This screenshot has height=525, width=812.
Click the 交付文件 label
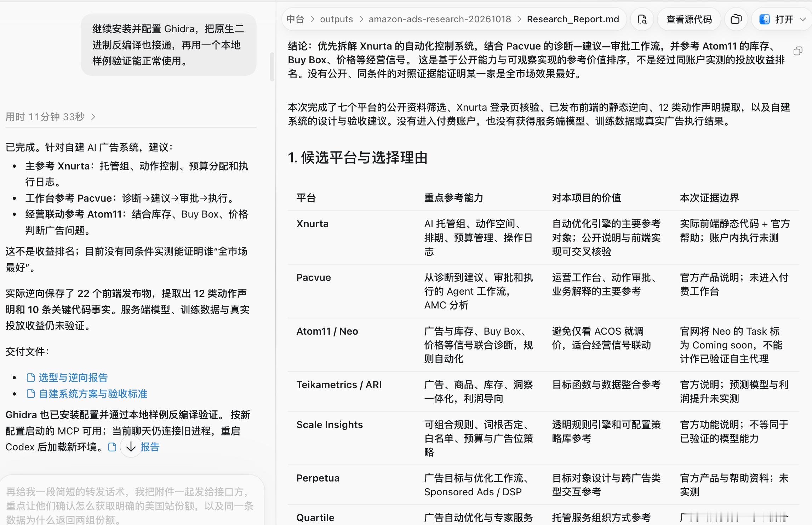[27, 352]
